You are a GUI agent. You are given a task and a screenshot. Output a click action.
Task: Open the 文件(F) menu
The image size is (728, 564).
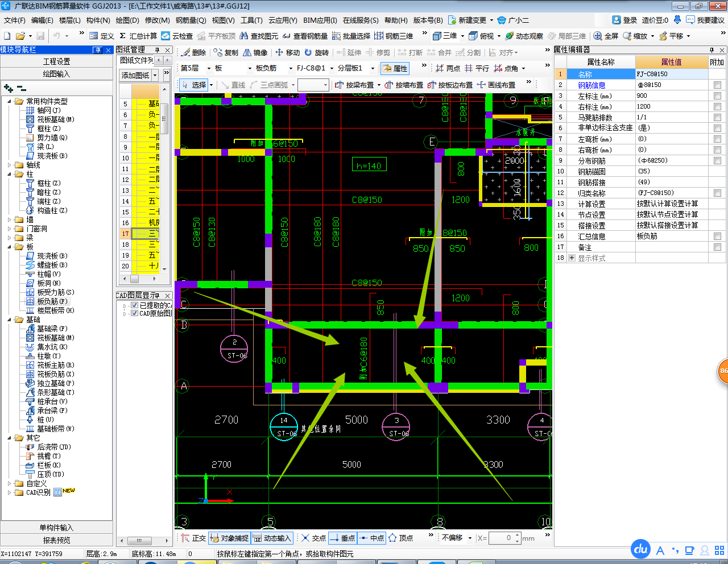(14, 20)
